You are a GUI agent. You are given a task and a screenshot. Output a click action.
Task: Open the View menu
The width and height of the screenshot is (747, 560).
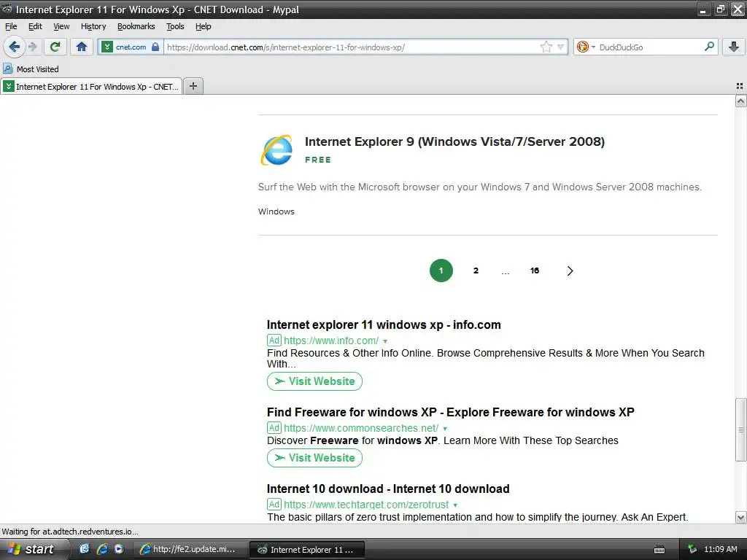[x=61, y=26]
